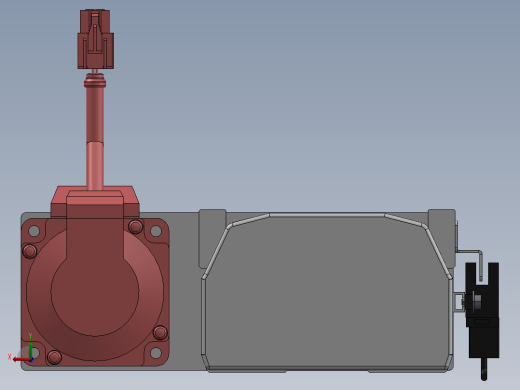Select the ribbed cable collar below the plug
520x390 pixels.
tap(95, 81)
